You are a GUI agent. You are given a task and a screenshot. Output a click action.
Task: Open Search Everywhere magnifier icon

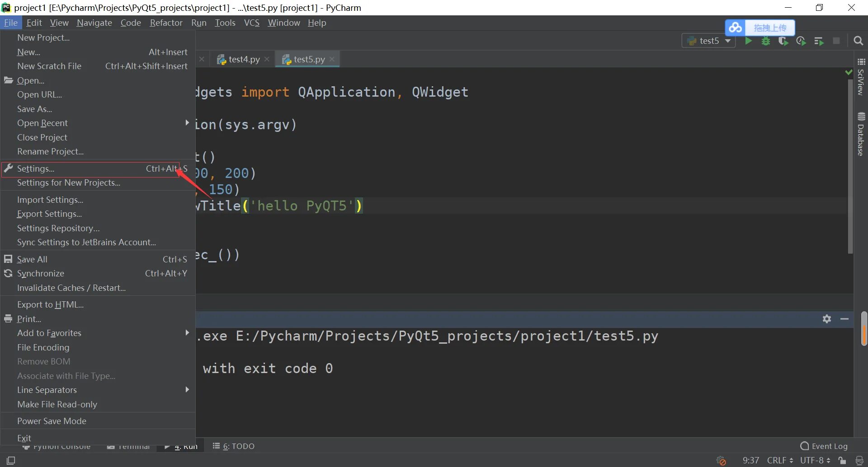click(x=858, y=41)
